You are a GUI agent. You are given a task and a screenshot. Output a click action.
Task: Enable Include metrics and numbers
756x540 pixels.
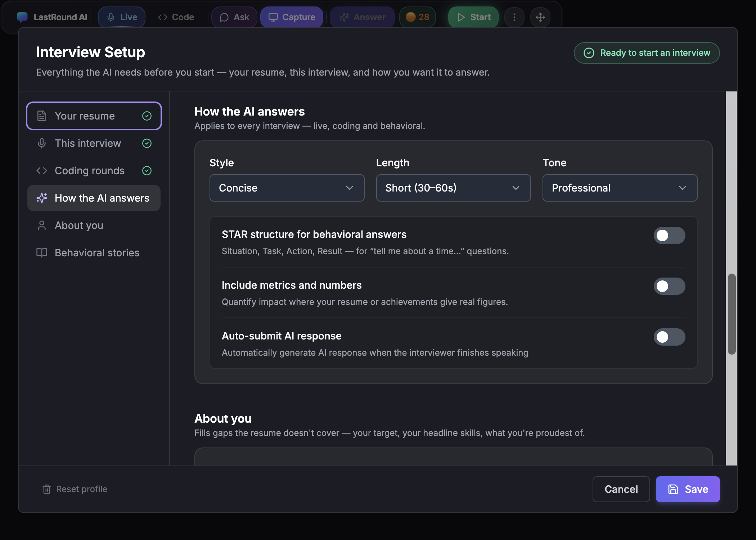[670, 286]
